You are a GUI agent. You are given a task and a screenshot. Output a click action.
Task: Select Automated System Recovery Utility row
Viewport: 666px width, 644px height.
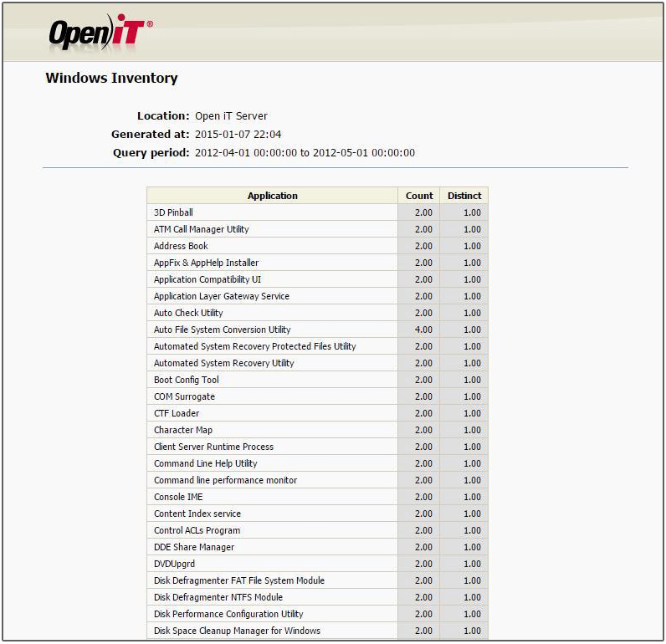coord(318,363)
